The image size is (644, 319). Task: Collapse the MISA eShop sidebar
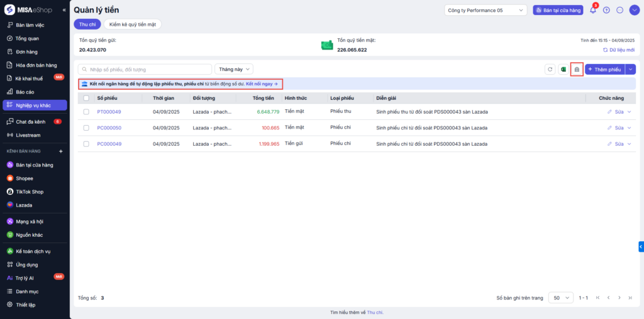64,11
